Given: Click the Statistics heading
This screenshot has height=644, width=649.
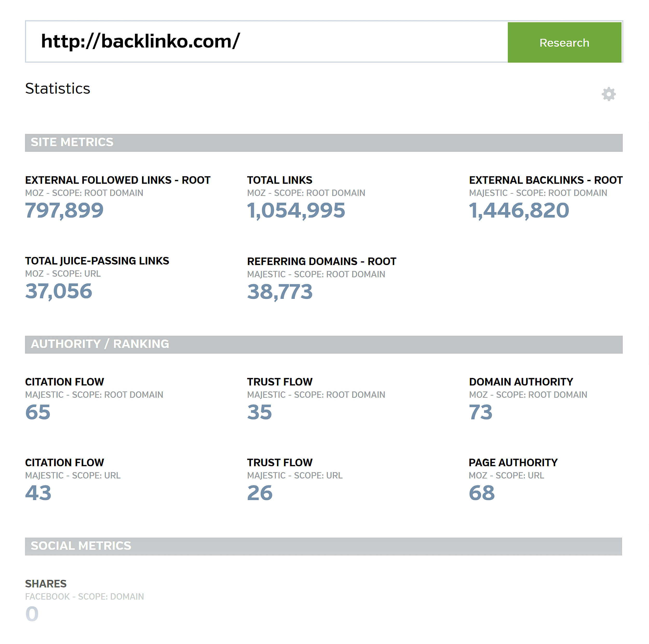Looking at the screenshot, I should point(57,89).
